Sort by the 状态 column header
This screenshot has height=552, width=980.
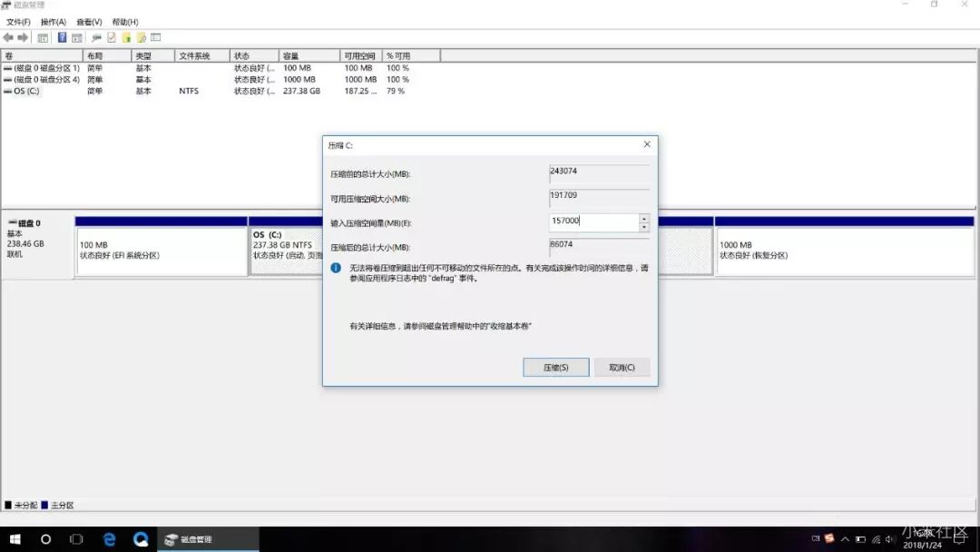[254, 55]
